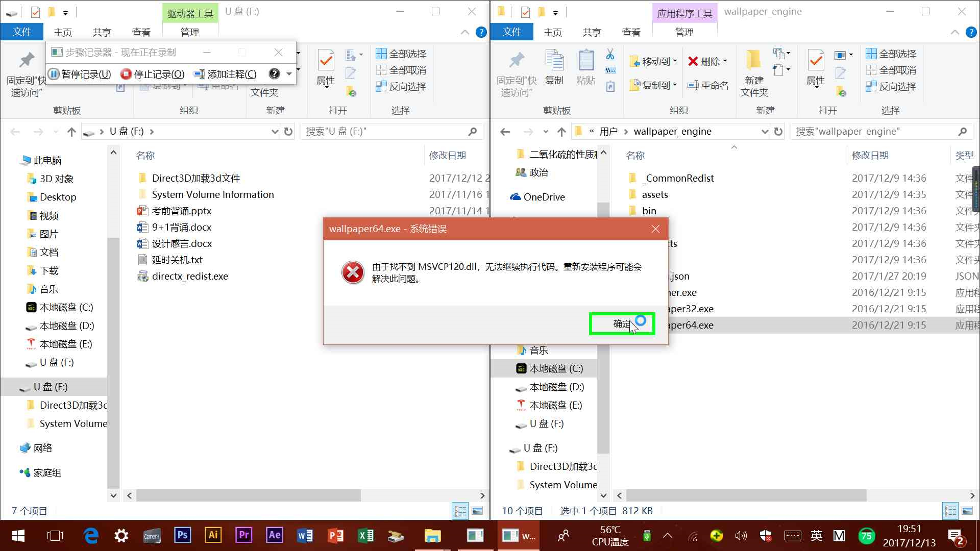Viewport: 980px width, 551px height.
Task: Open directx_redist.exe file in U盘 list
Action: tap(190, 277)
